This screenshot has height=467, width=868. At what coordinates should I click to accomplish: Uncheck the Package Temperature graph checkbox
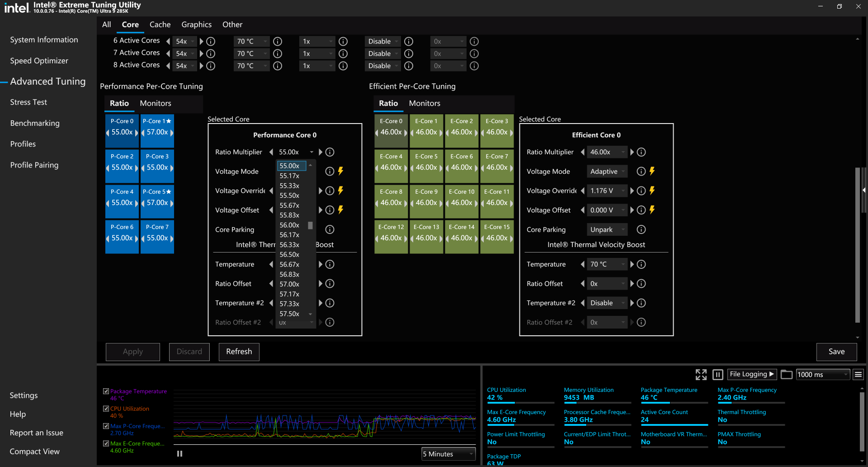106,391
